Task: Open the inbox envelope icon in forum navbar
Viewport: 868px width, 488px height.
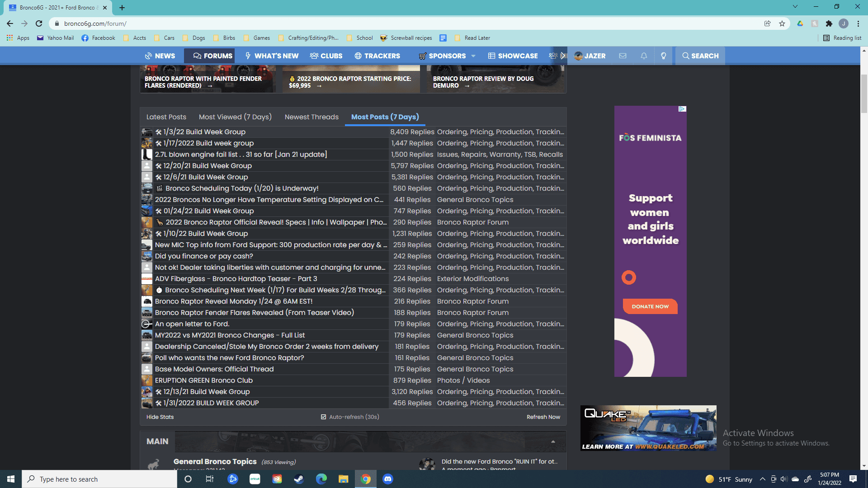Action: click(623, 56)
